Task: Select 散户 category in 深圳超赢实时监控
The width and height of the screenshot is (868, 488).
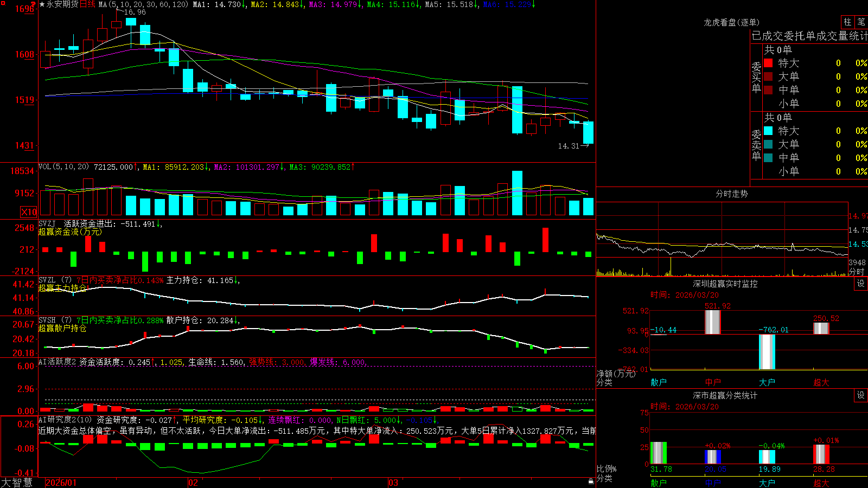Action: point(659,382)
